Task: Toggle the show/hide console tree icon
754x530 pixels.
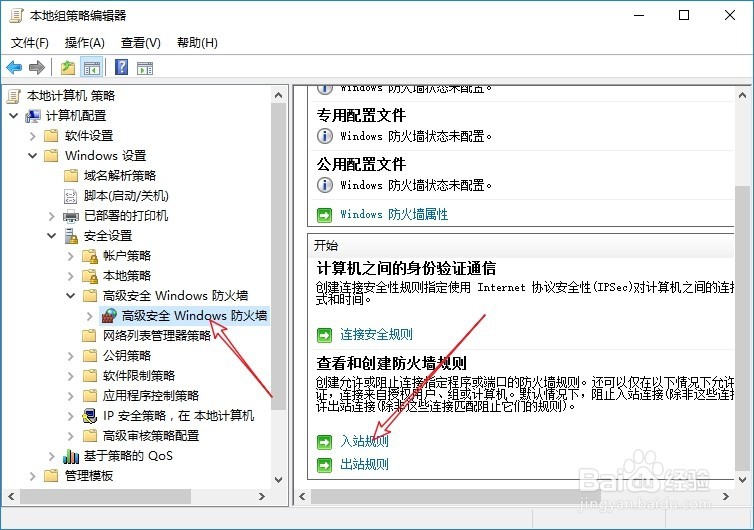Action: pos(91,67)
